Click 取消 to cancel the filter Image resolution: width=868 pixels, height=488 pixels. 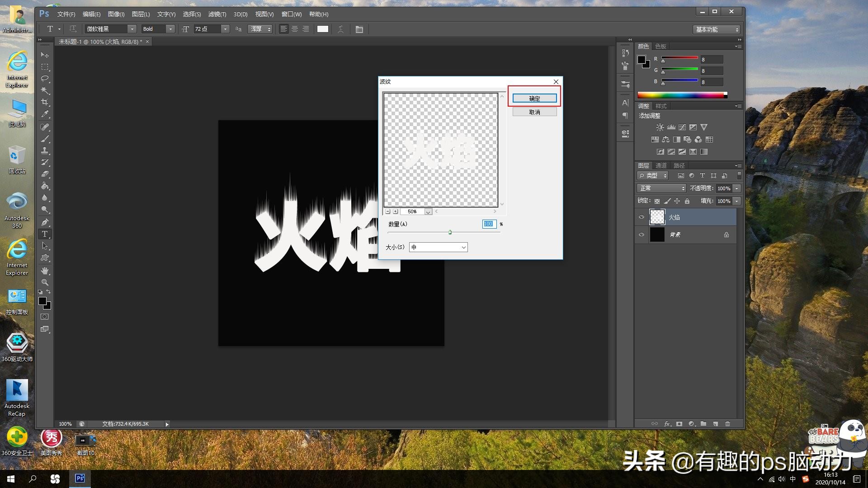[x=534, y=112]
